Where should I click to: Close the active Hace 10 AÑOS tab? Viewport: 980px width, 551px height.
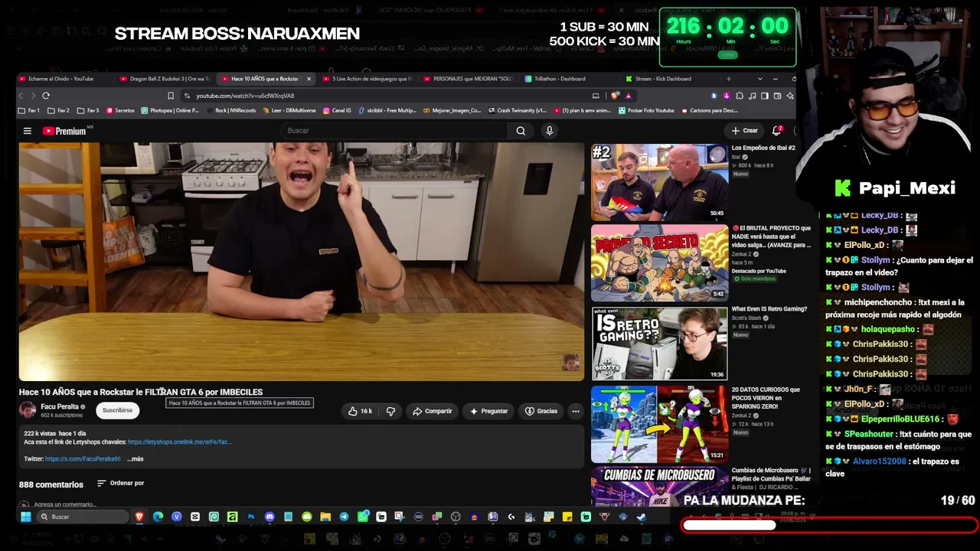(x=309, y=79)
